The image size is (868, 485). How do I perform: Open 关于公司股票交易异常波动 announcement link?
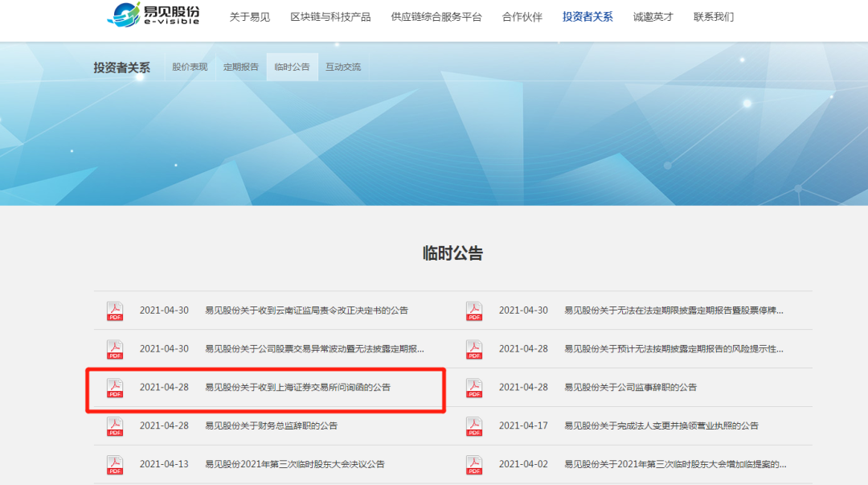(x=314, y=348)
